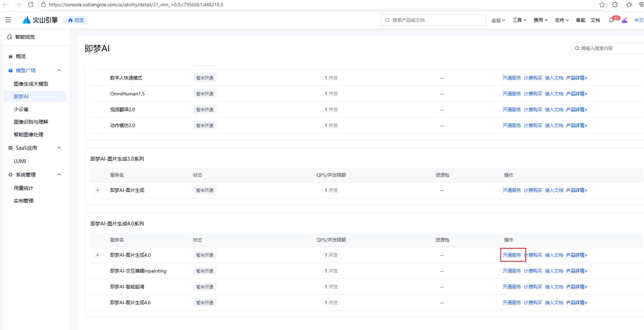Open the 支持 dropdown menu
The width and height of the screenshot is (644, 330).
pyautogui.click(x=562, y=20)
